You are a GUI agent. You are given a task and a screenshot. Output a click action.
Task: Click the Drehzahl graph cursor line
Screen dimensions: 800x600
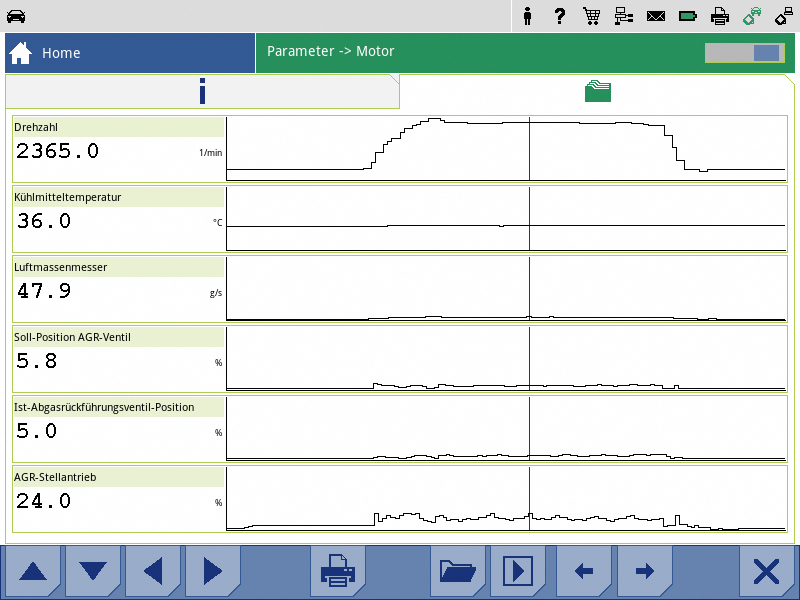click(x=529, y=148)
